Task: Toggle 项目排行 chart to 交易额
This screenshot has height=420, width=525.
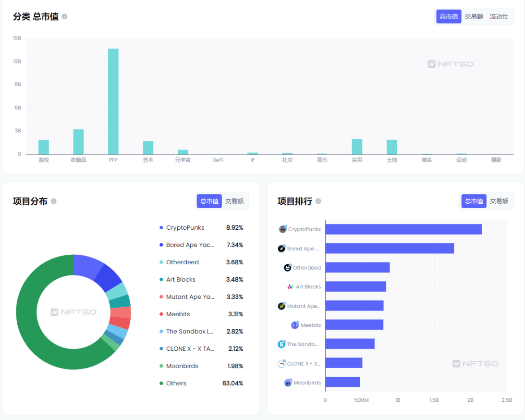Action: click(x=499, y=201)
